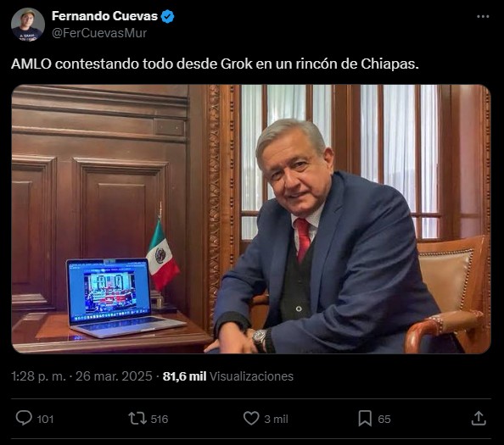504x445 pixels.
Task: View the 81,6 mil Visualizaciones stats
Action: pyautogui.click(x=228, y=376)
